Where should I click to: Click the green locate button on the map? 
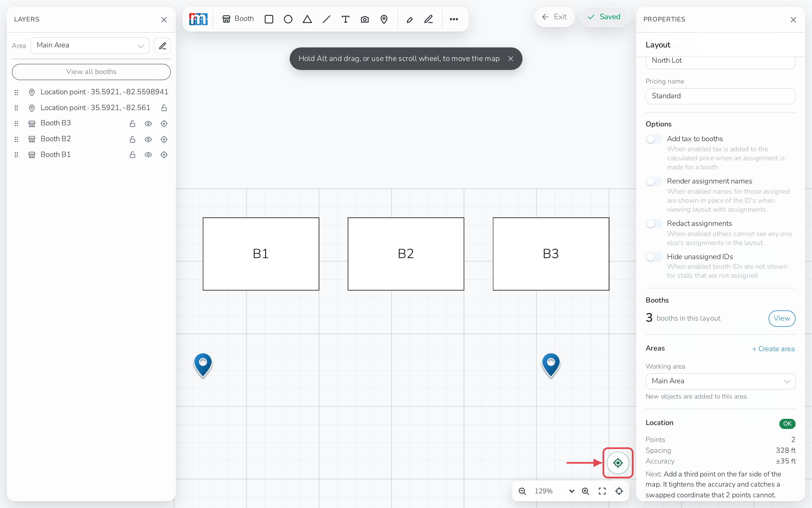(x=618, y=463)
